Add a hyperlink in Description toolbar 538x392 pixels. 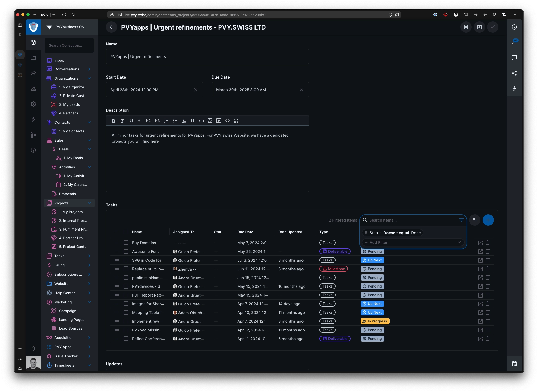[x=201, y=121]
